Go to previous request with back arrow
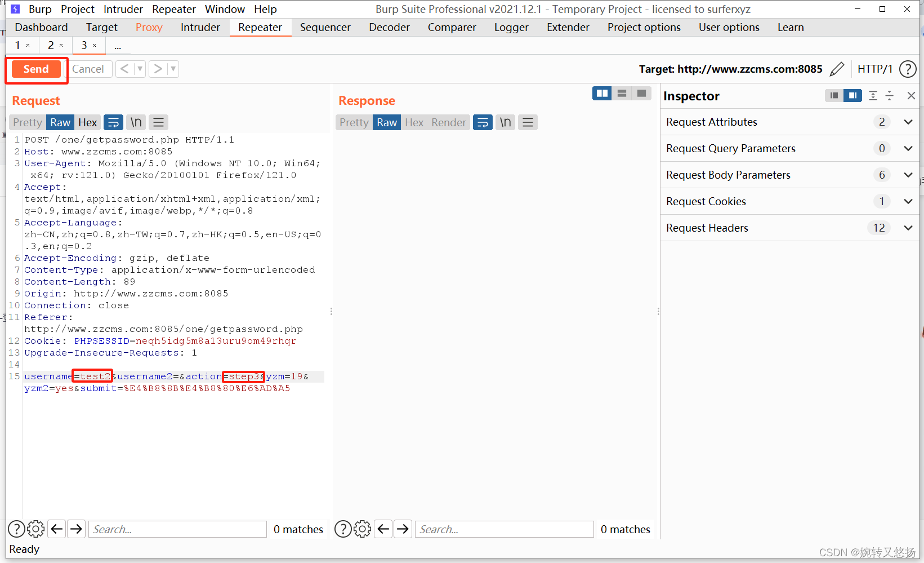The height and width of the screenshot is (563, 924). pos(124,69)
